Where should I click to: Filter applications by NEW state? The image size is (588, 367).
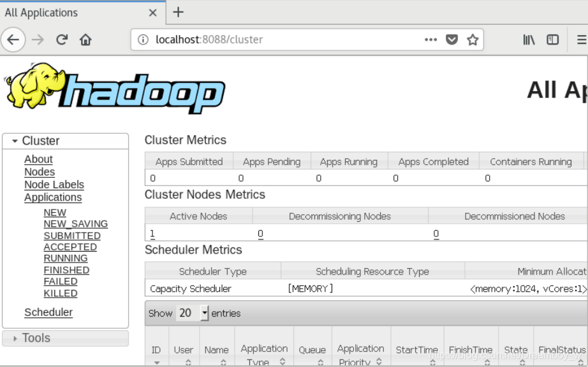click(x=55, y=213)
